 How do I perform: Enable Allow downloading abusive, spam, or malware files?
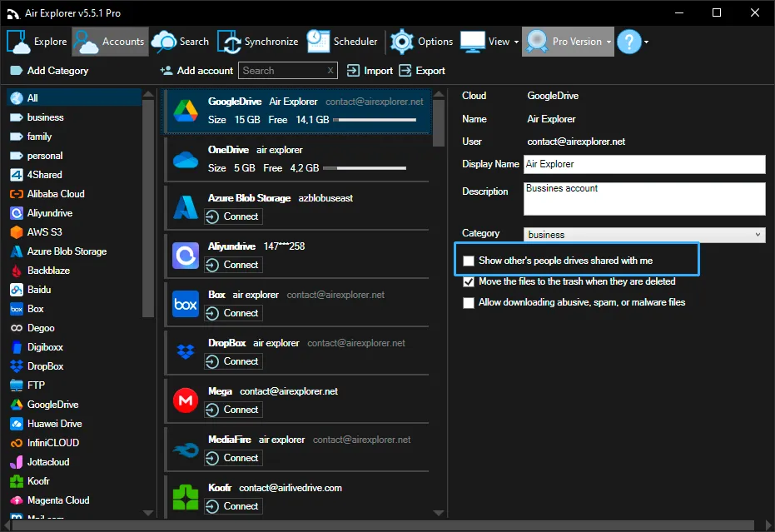[469, 302]
